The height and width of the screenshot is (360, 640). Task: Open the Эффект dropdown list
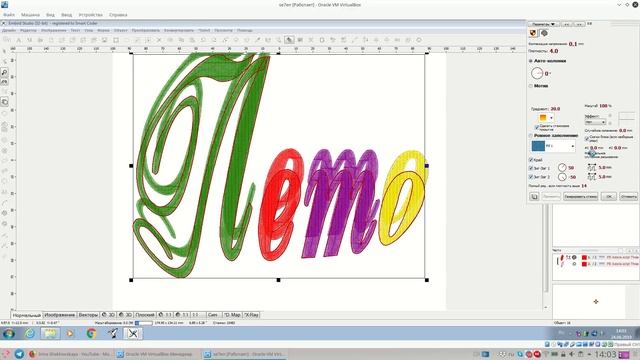point(595,122)
